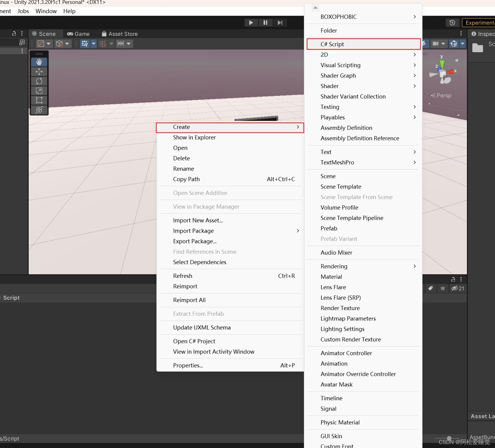The image size is (495, 448).
Task: Expand the Visual Scripting submenu
Action: [x=363, y=65]
